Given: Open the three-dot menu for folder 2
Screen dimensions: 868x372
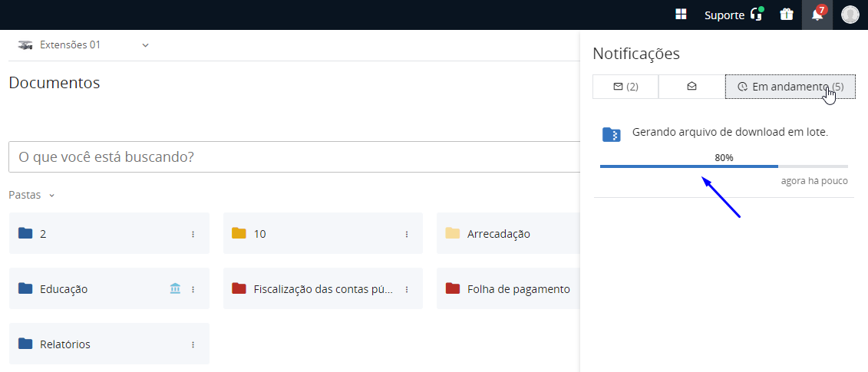Looking at the screenshot, I should click(x=193, y=234).
